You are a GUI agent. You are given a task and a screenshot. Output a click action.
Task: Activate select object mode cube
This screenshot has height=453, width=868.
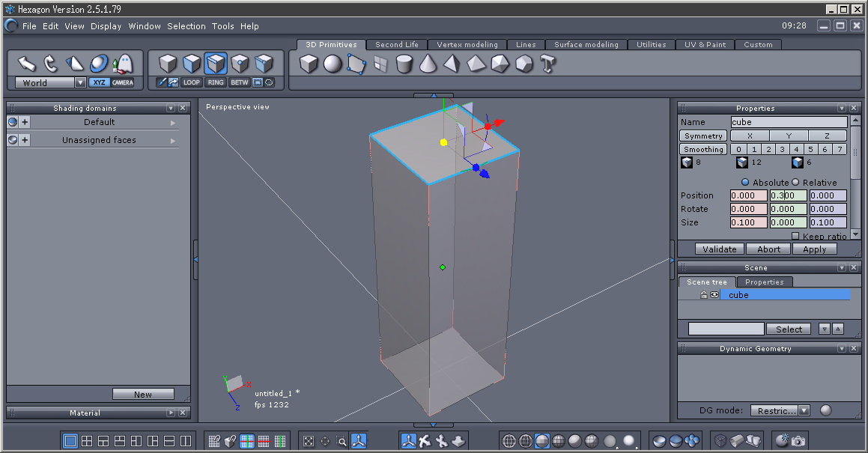[x=167, y=64]
